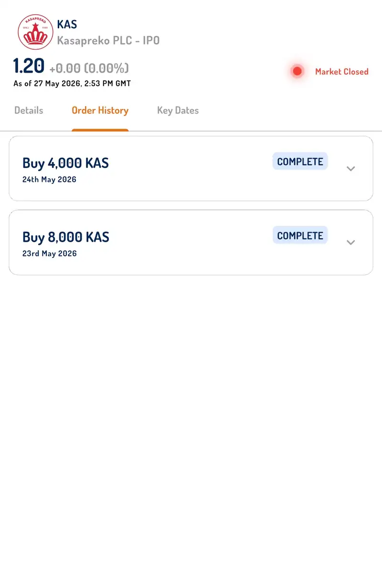The image size is (382, 588).
Task: Expand the Buy 8,000 KAS order chevron
Action: (351, 242)
